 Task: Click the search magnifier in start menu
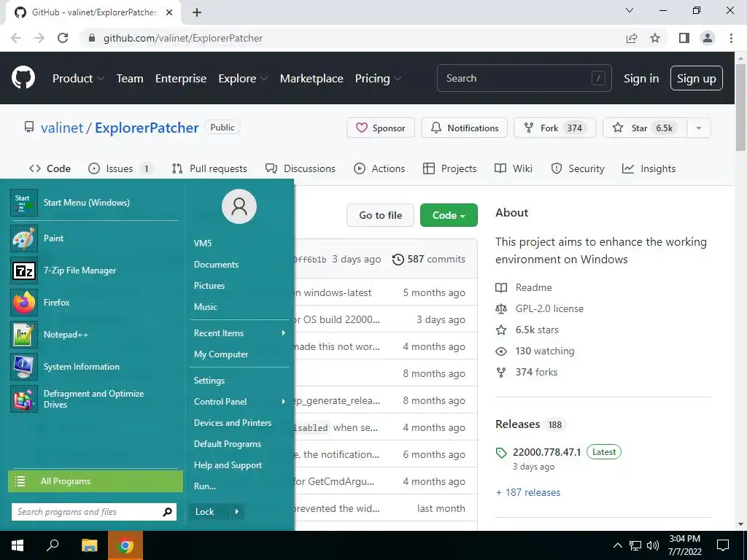pos(167,512)
